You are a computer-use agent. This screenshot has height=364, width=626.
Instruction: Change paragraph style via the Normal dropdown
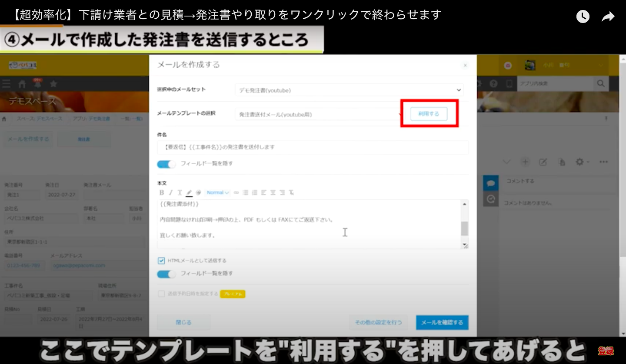pyautogui.click(x=217, y=192)
